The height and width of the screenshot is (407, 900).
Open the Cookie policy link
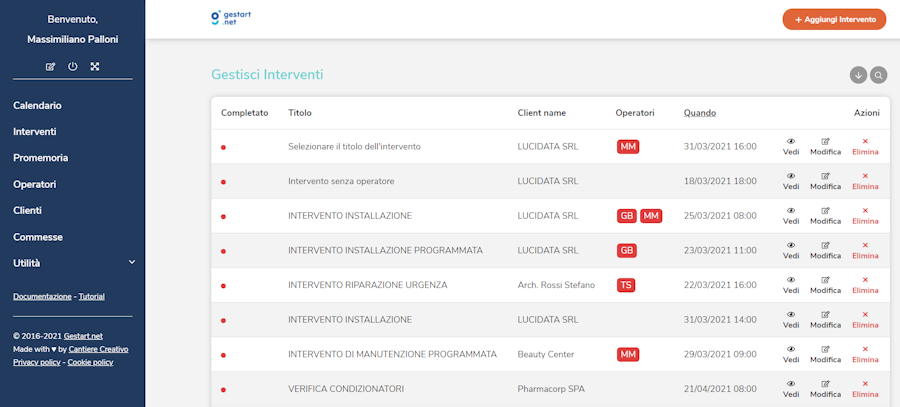click(x=90, y=362)
